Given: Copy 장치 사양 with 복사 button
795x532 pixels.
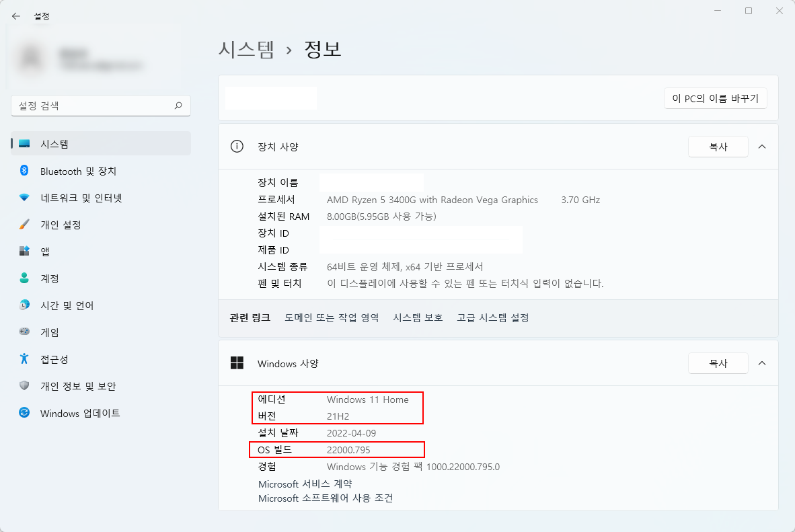Looking at the screenshot, I should click(x=718, y=147).
